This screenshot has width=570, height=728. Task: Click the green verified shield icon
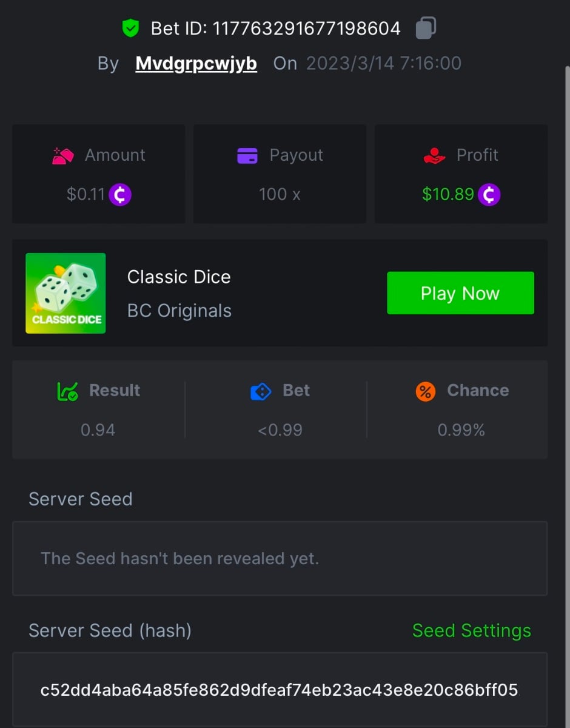tap(130, 28)
